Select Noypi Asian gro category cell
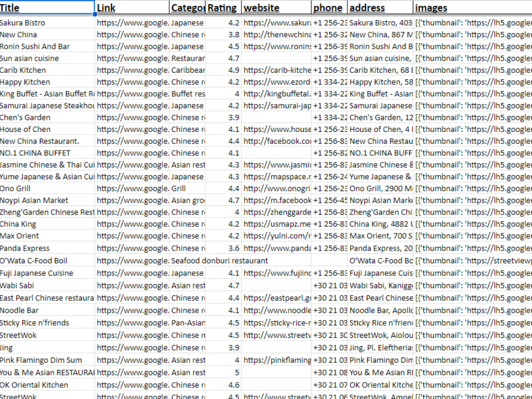This screenshot has width=532, height=399. point(187,201)
